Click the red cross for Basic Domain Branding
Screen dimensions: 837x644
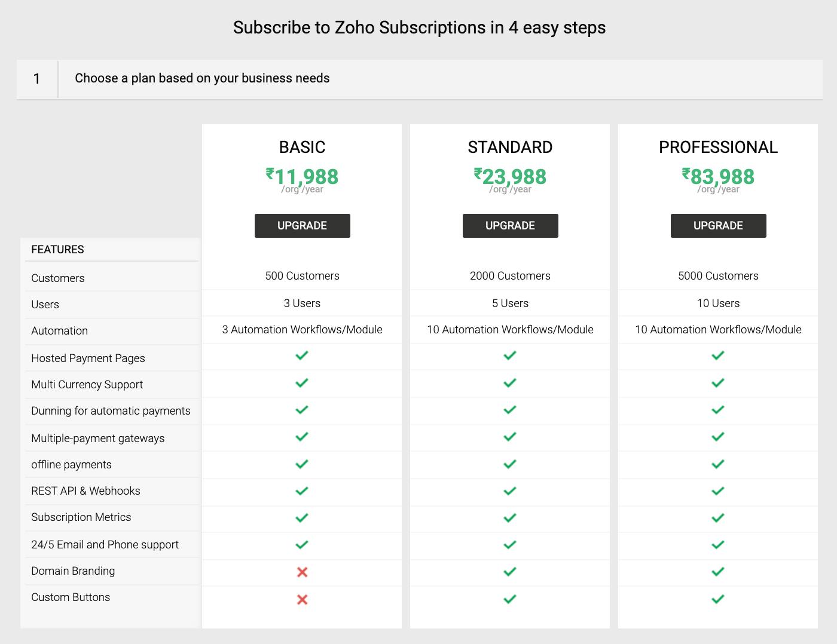click(302, 572)
